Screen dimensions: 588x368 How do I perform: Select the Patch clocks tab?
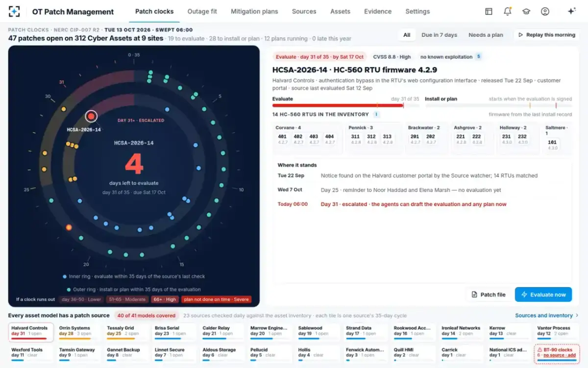(154, 11)
